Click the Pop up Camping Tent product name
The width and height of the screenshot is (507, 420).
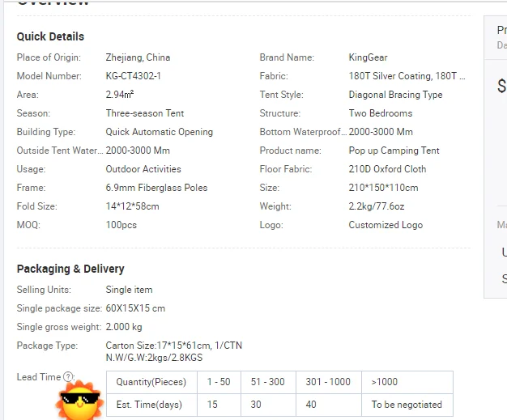coord(394,151)
